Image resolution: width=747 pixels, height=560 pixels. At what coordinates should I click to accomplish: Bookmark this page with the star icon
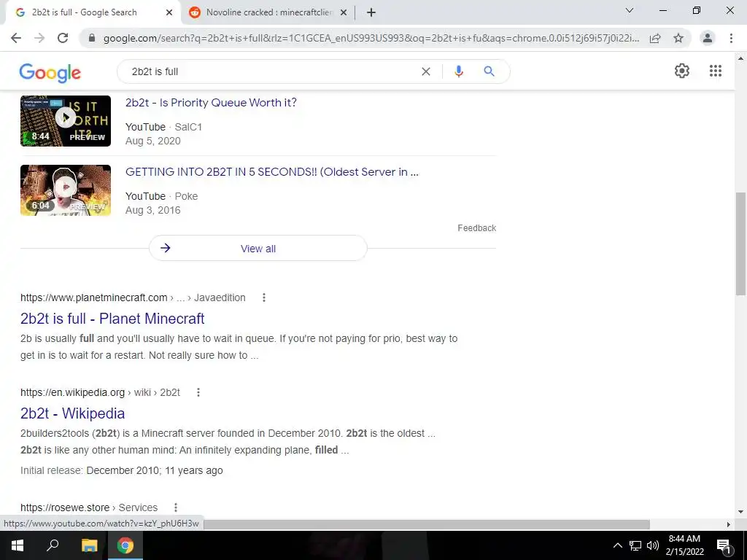tap(678, 38)
